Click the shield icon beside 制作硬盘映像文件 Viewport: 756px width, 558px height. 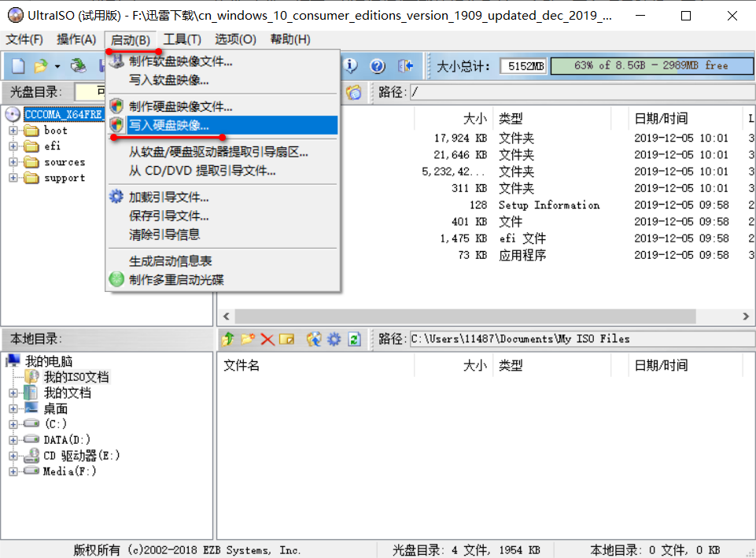(x=116, y=106)
